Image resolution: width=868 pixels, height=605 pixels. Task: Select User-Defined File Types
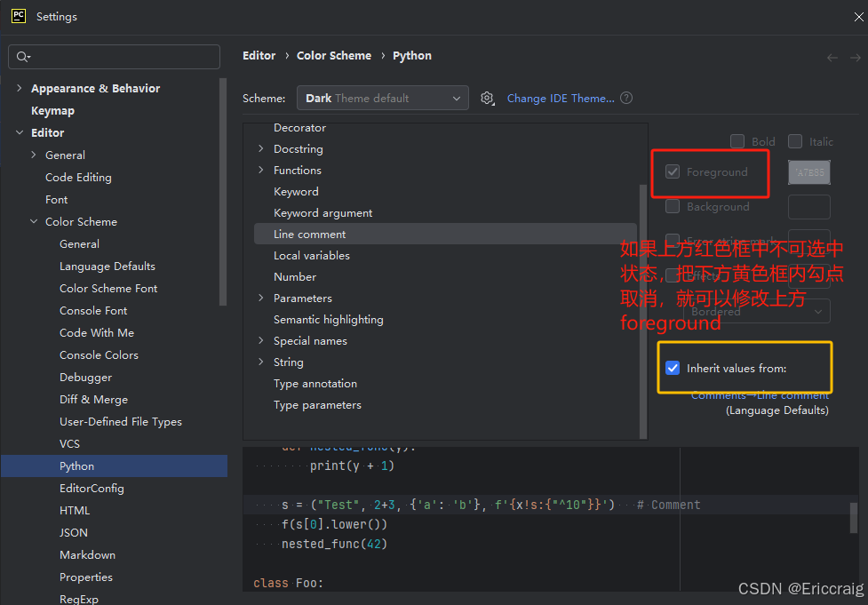coord(121,421)
